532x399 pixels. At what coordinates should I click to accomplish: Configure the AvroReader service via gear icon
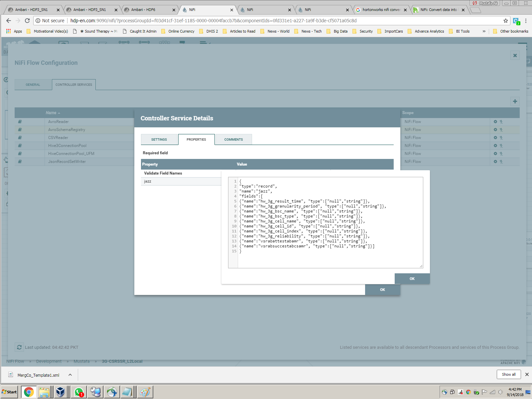[x=496, y=121]
